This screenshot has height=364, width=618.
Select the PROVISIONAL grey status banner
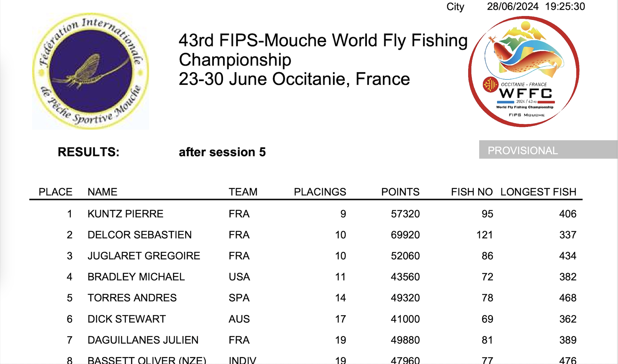548,149
